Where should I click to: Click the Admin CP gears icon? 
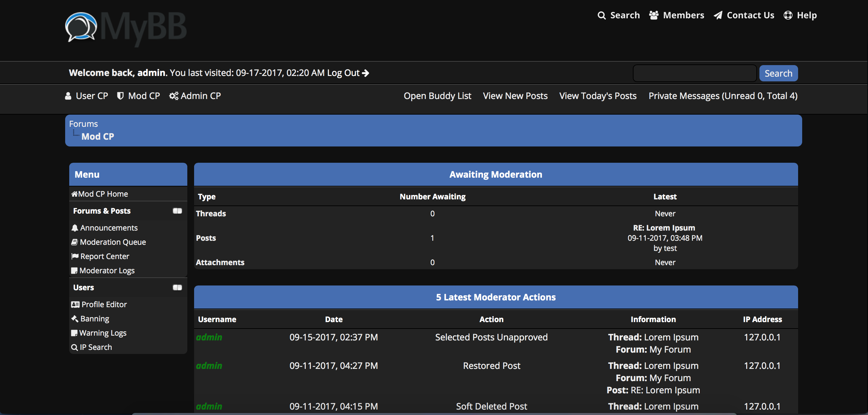(x=174, y=96)
